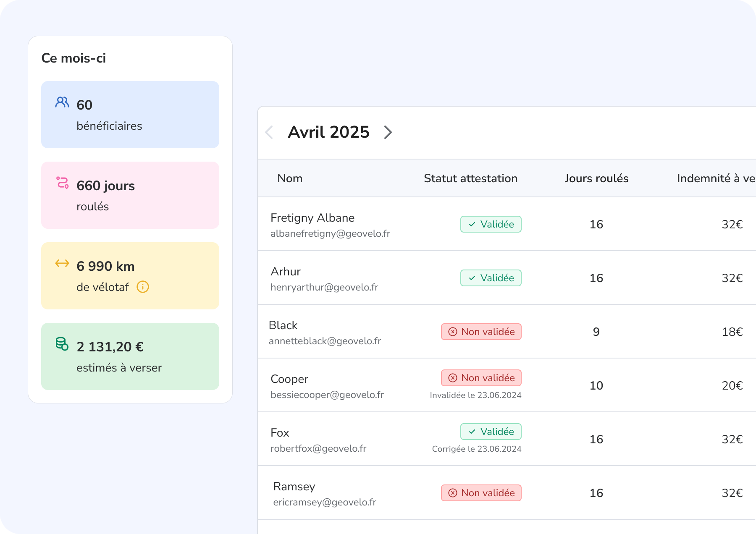The width and height of the screenshot is (756, 534).
Task: Open the 2 131,20 € estimés card
Action: pos(130,356)
